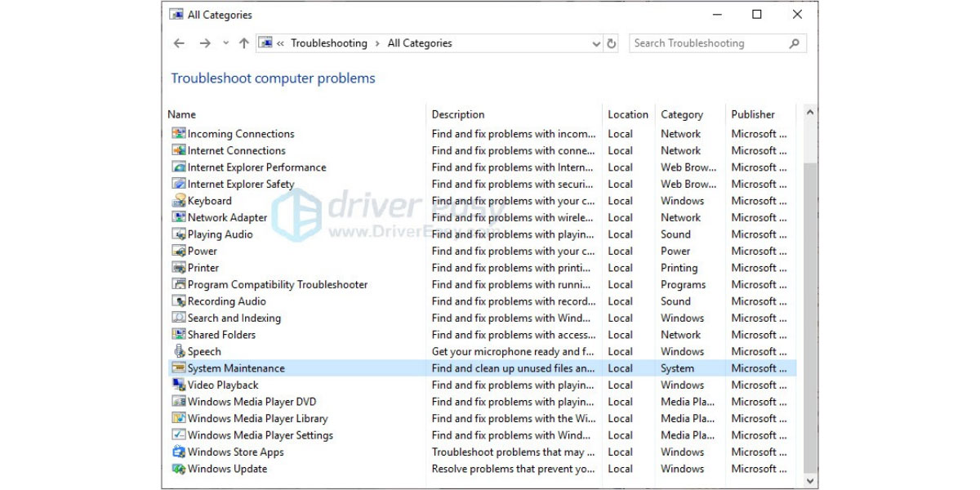The height and width of the screenshot is (490, 980).
Task: Click the Video Playback troubleshooter icon
Action: tap(179, 385)
